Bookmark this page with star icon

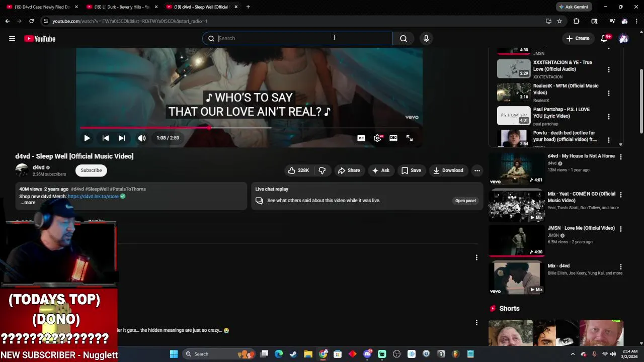coord(559,21)
